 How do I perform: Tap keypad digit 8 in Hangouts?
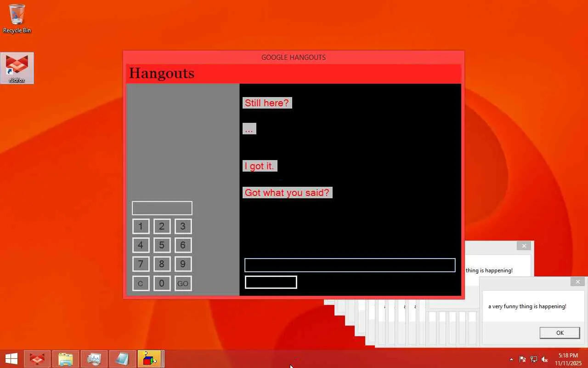(x=162, y=264)
